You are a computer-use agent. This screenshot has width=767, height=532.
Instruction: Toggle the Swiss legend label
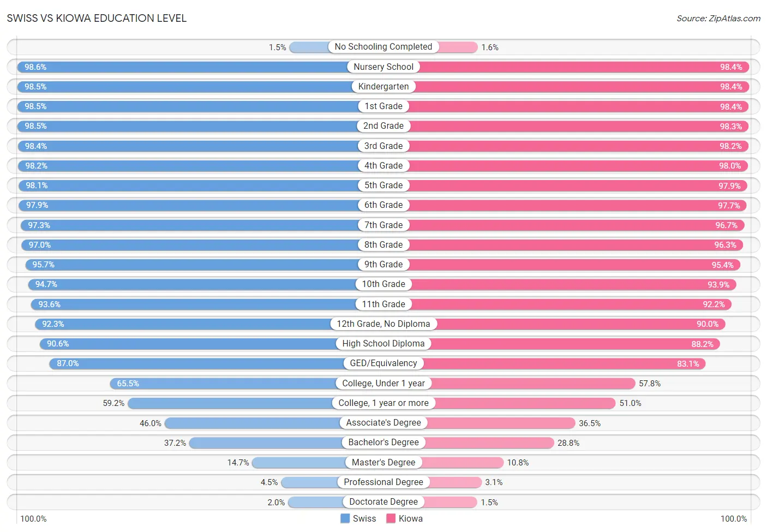click(x=364, y=518)
